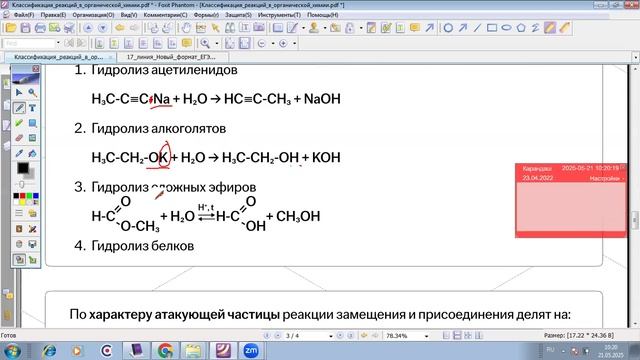Image resolution: width=640 pixels, height=360 pixels.
Task: Open the Файл menu
Action: (24, 15)
